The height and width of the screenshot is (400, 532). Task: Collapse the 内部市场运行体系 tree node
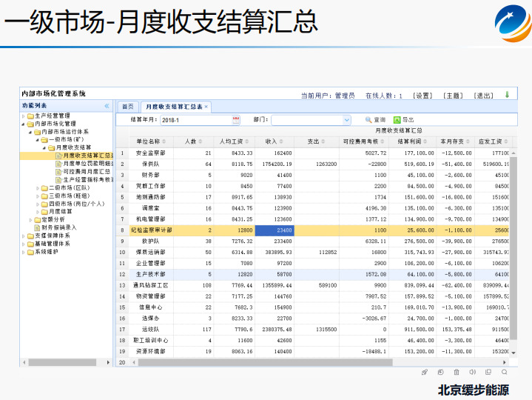tap(30, 132)
